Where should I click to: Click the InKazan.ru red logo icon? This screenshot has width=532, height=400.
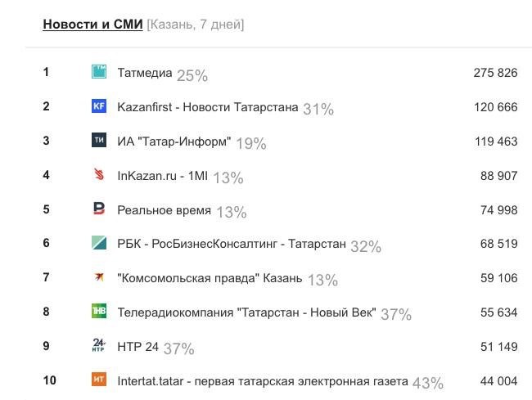99,174
